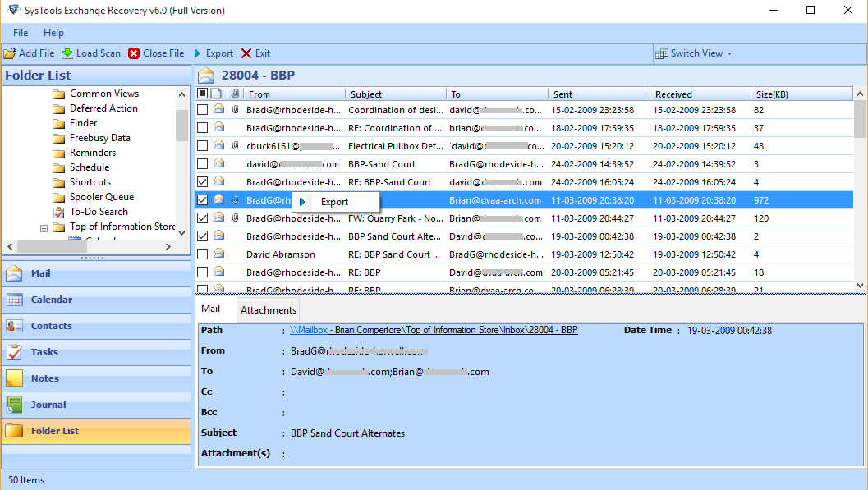Click the Spooler Queue folder icon

pyautogui.click(x=58, y=198)
